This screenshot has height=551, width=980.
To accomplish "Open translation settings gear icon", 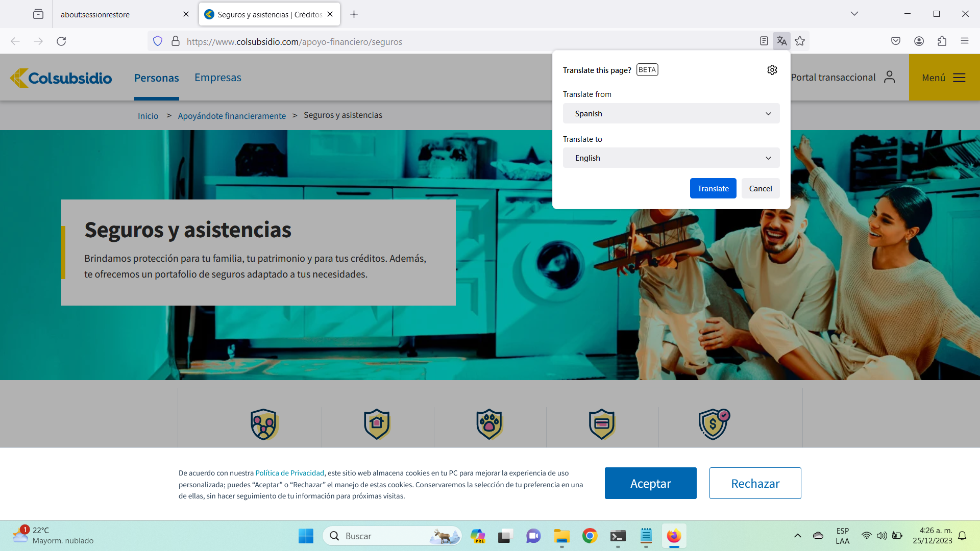I will pyautogui.click(x=772, y=70).
